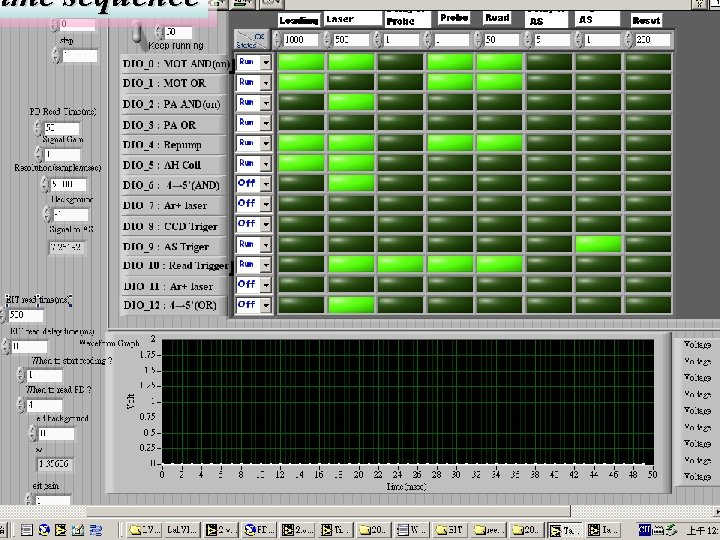Open the Off dropdown for DIO_7 Ar+ laser
720x540 pixels.
(x=253, y=203)
